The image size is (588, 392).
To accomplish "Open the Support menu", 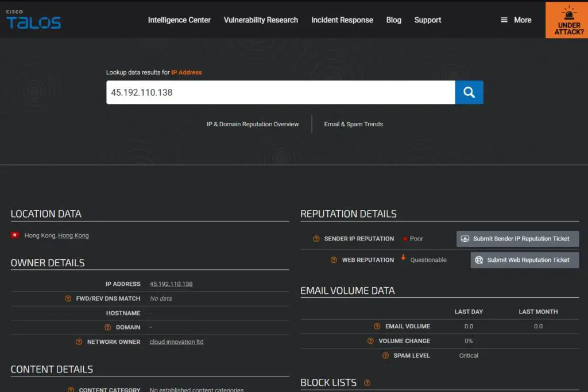I will click(427, 20).
